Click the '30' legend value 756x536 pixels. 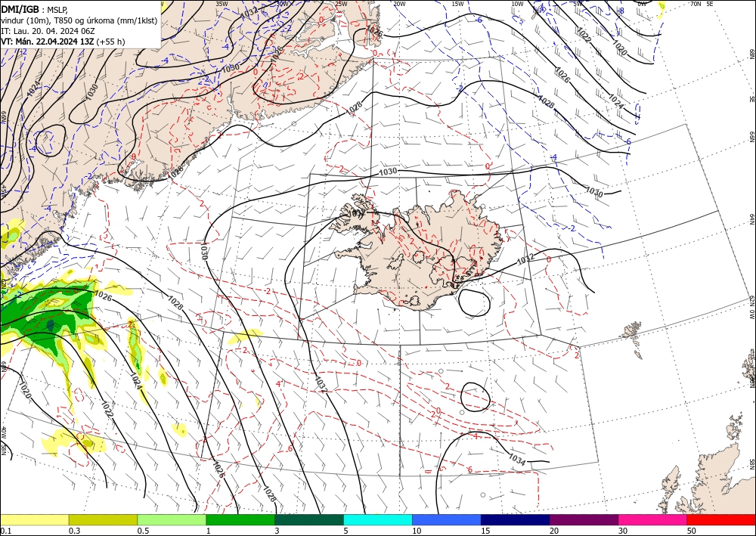tap(623, 531)
